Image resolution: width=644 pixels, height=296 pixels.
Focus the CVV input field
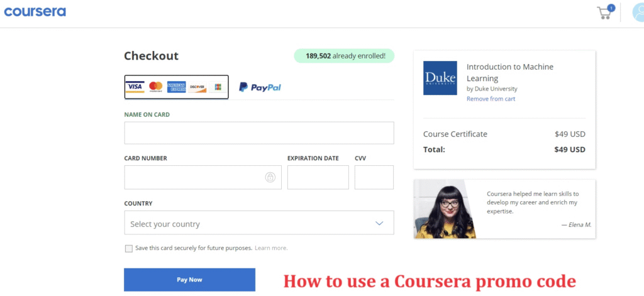pos(374,177)
